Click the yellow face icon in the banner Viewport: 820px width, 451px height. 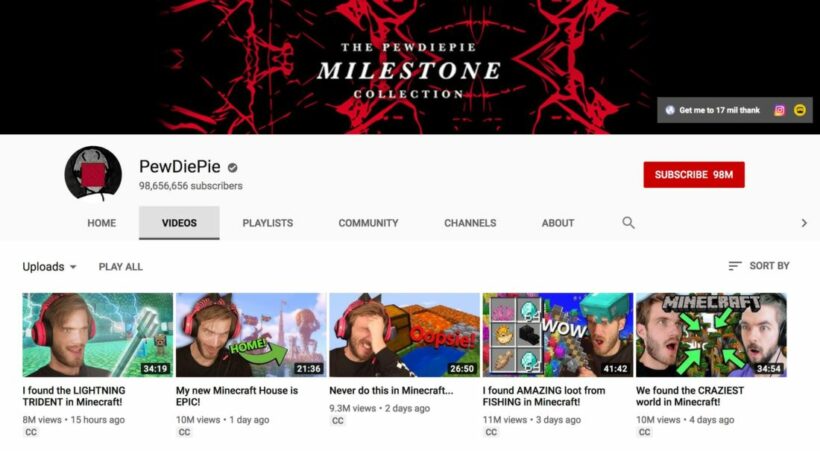(800, 110)
